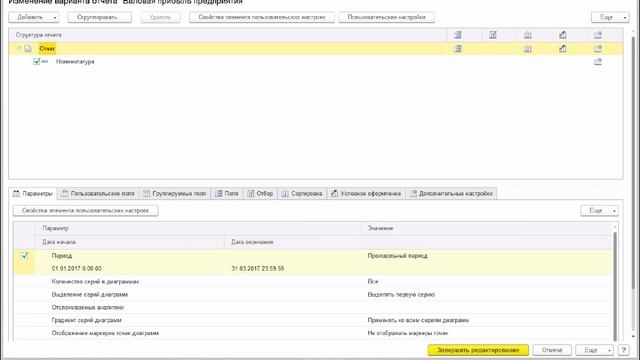Screen dimensions: 640x360
Task: Toggle the Период parameter checkbox
Action: (x=24, y=256)
